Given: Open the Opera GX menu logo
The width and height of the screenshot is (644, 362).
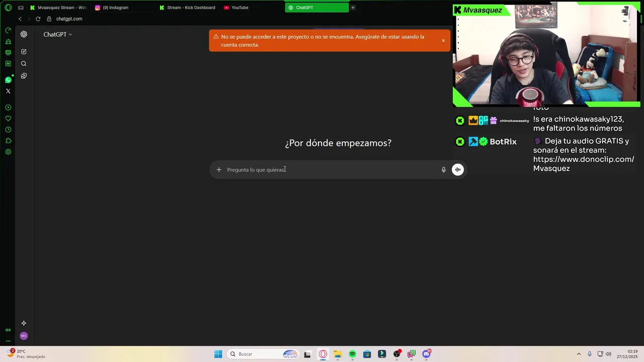Looking at the screenshot, I should pos(8,8).
